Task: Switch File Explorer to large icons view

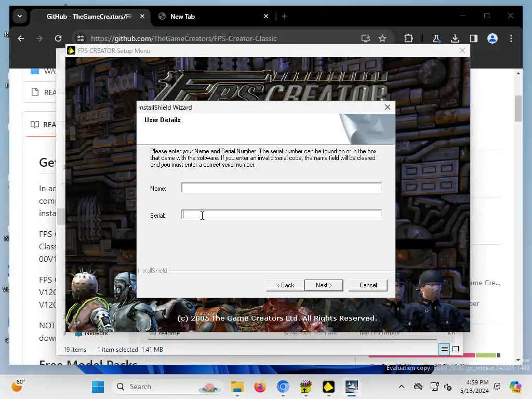Action: 456,349
